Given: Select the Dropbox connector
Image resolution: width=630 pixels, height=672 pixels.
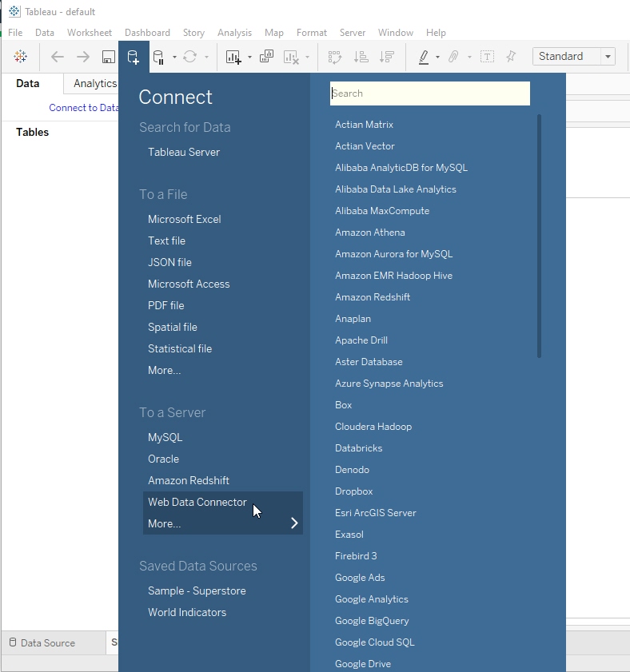Looking at the screenshot, I should [x=354, y=491].
